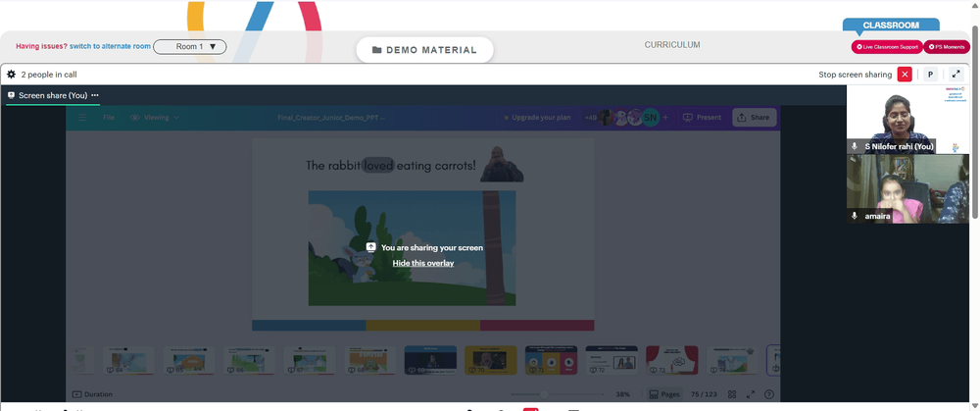Select page 64 thumbnail
This screenshot has width=980, height=411.
127,360
